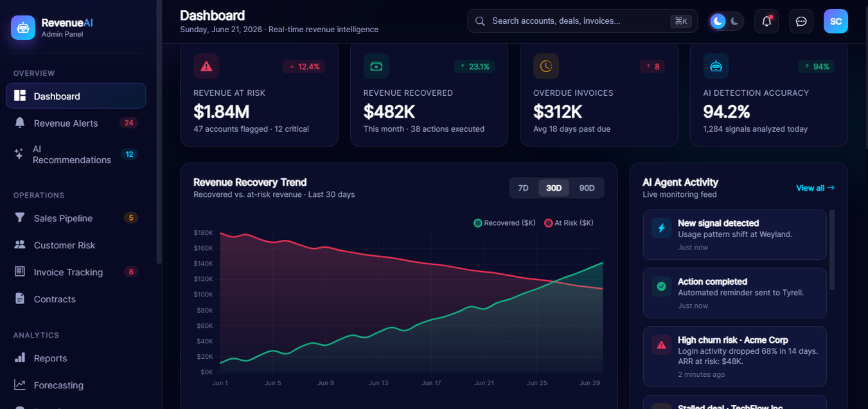This screenshot has height=409, width=868.
Task: Open Revenue Alerts via its bell icon
Action: tap(20, 123)
